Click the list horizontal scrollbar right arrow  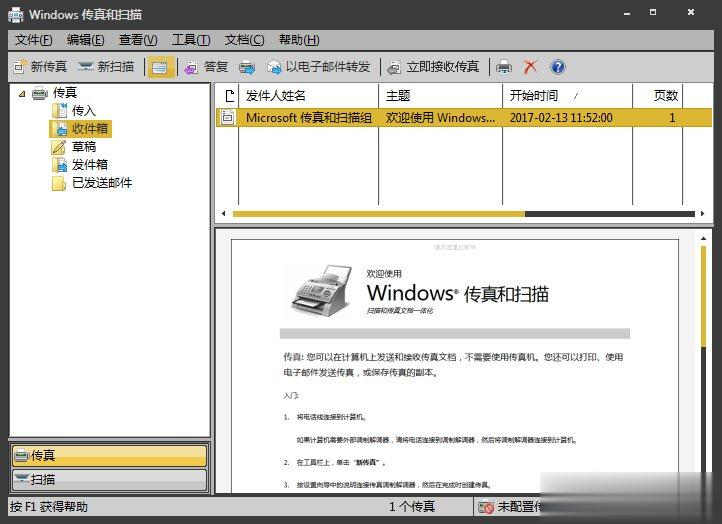pos(702,214)
